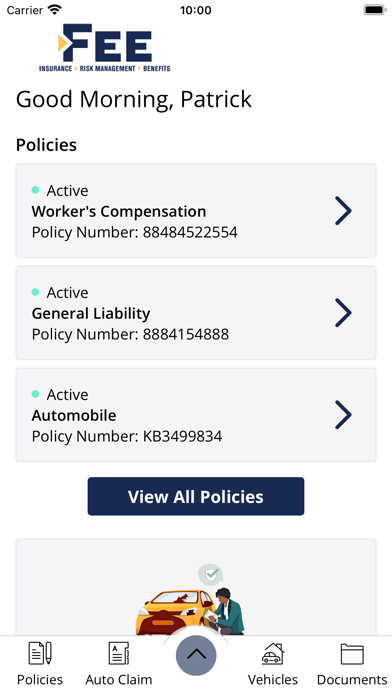Select the Worker's Compensation policy title
Viewport: 392px width, 696px height.
pos(119,211)
